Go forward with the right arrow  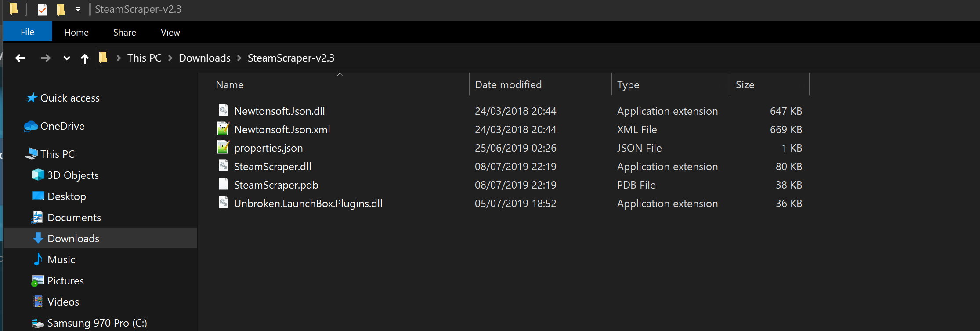[x=45, y=58]
